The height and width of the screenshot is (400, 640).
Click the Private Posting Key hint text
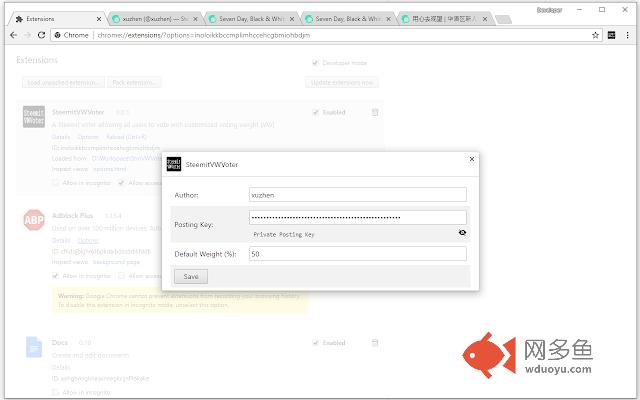(x=284, y=234)
